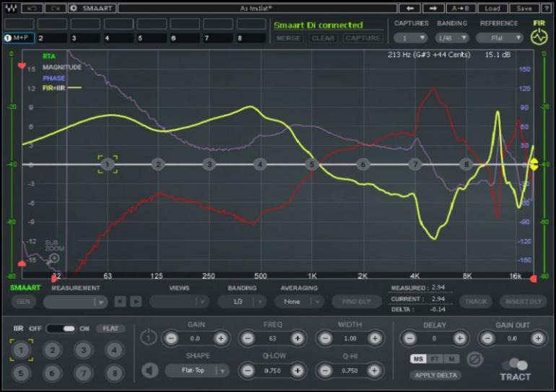Viewport: 556px width, 392px height.
Task: Click the Waves logo icon
Action: coord(11,8)
